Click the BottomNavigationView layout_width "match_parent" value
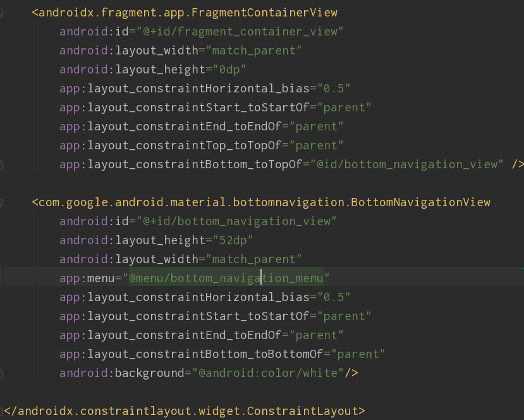Screen dimensions: 524x420 (253, 259)
